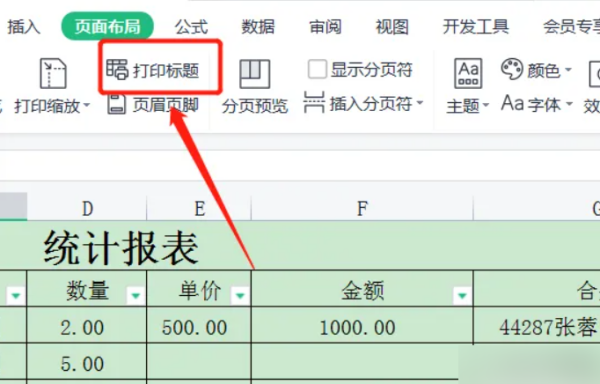Open the 主题 theme icon
The image size is (600, 384).
[468, 73]
